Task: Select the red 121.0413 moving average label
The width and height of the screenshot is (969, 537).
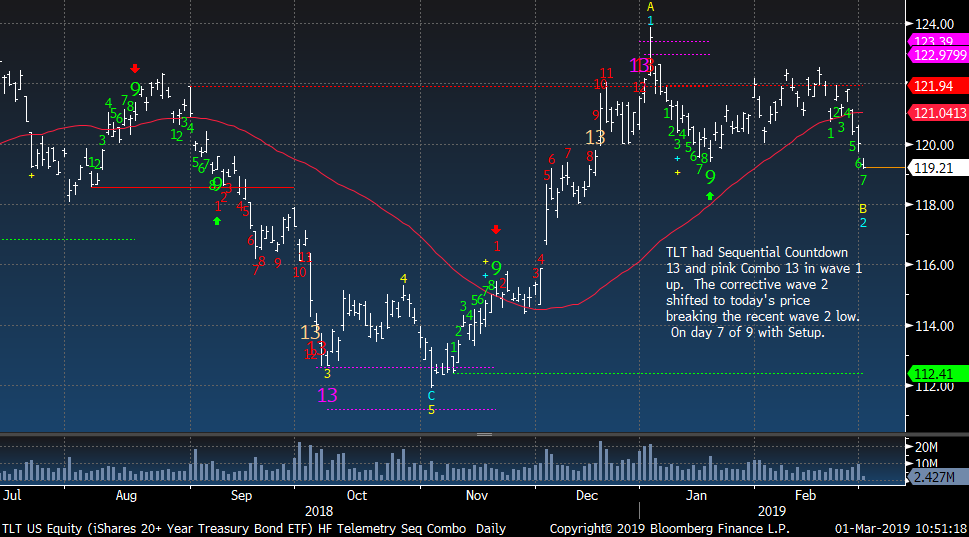Action: [937, 113]
